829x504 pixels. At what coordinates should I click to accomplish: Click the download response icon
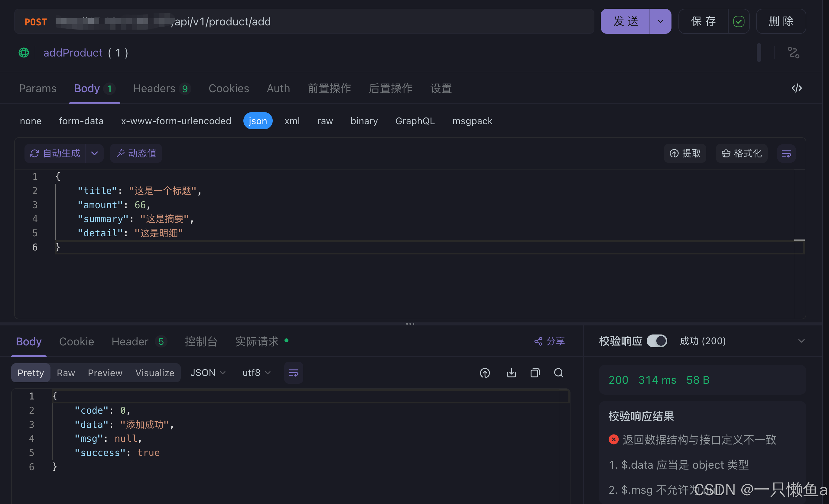(x=511, y=373)
